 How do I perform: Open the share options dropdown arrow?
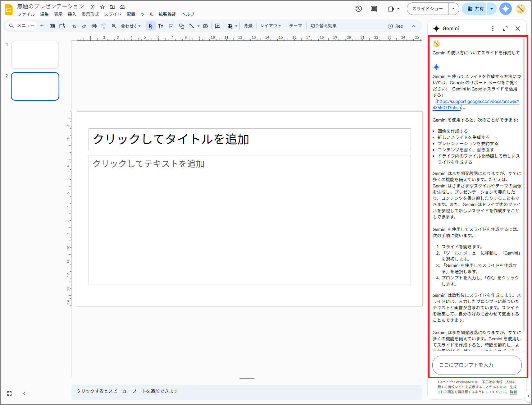pos(492,9)
